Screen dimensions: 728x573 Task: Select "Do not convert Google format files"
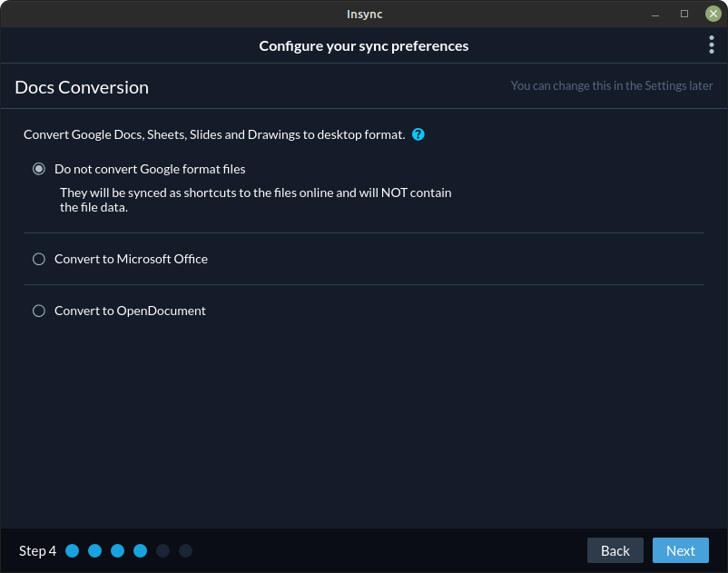(39, 169)
